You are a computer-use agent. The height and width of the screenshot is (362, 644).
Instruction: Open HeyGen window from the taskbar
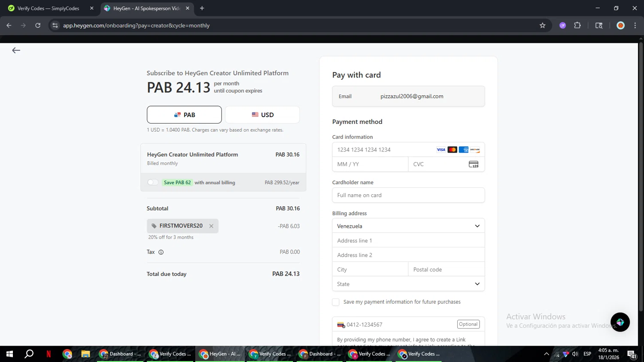(x=220, y=354)
